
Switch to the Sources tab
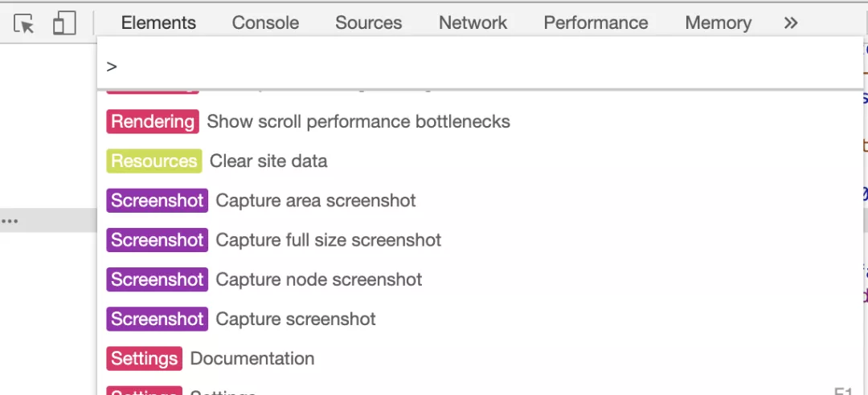(x=368, y=23)
